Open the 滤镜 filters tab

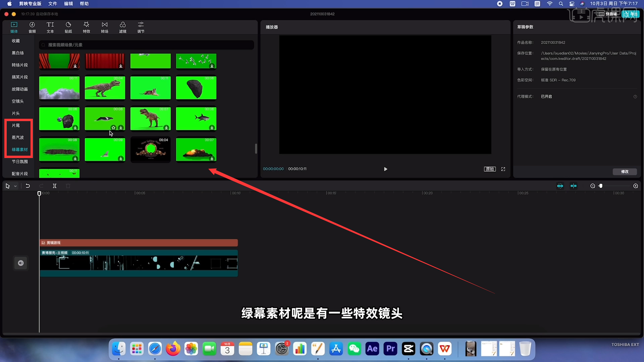coord(123,28)
